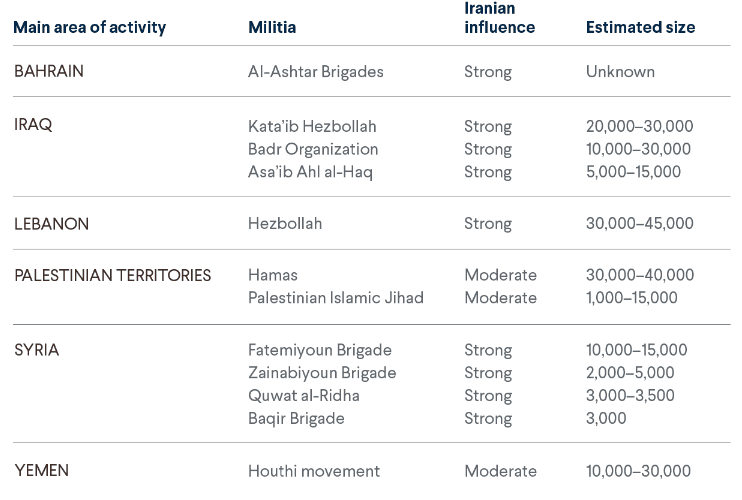The image size is (742, 500).
Task: Click the Hamas militia name
Action: point(273,275)
